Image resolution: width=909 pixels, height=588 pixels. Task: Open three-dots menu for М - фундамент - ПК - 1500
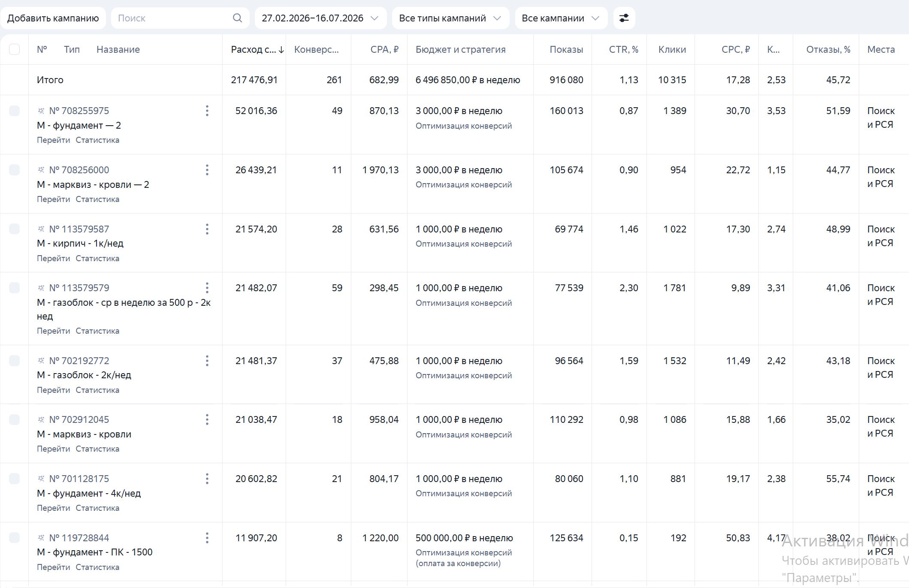(x=207, y=538)
